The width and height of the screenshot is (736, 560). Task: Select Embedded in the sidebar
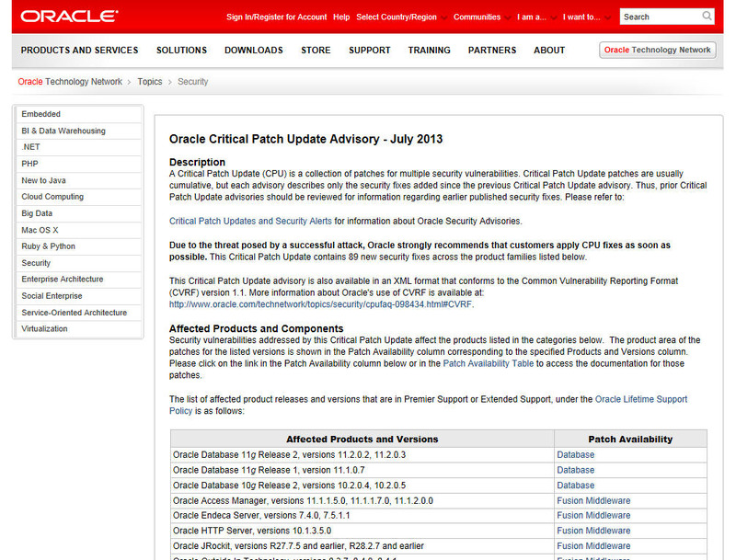point(41,114)
